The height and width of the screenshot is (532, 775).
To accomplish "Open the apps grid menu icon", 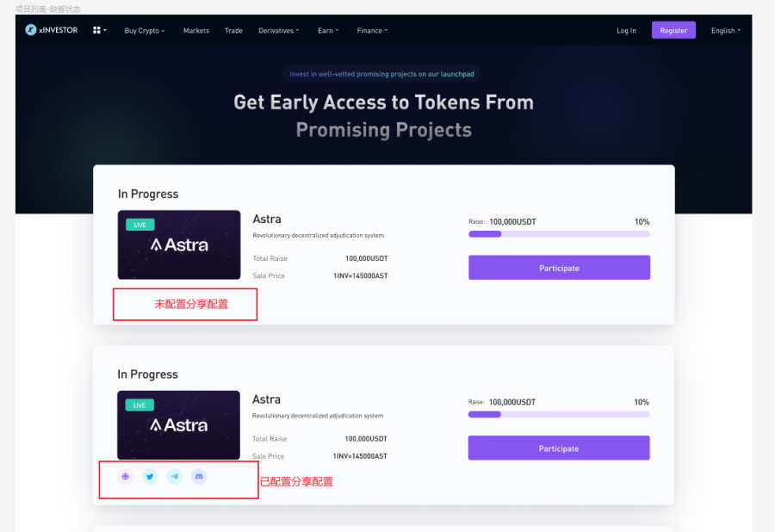I will click(99, 30).
